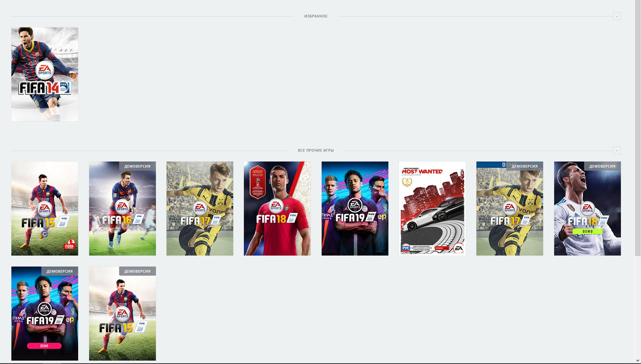This screenshot has width=641, height=364.
Task: Open the FIFA 15 tile without the demo badge
Action: pyautogui.click(x=45, y=209)
